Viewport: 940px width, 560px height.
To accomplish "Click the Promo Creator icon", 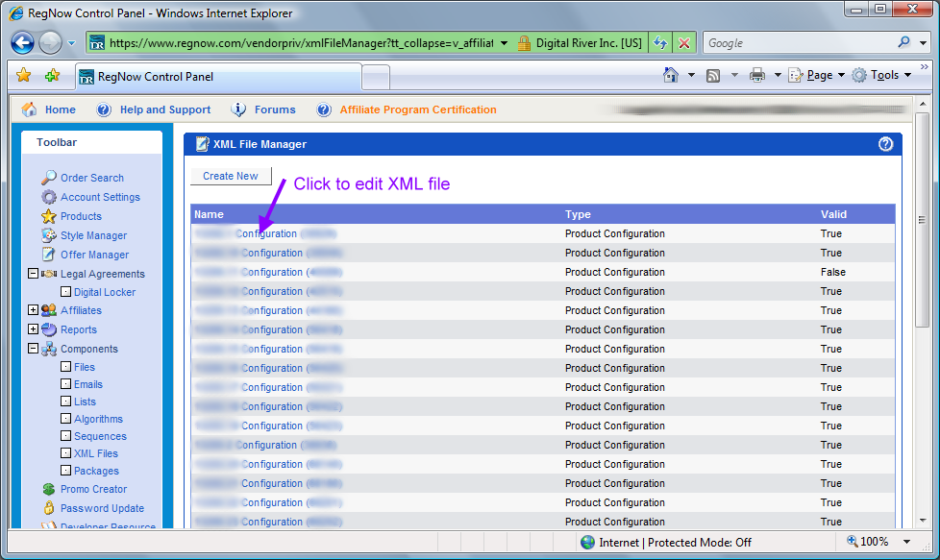I will click(49, 489).
